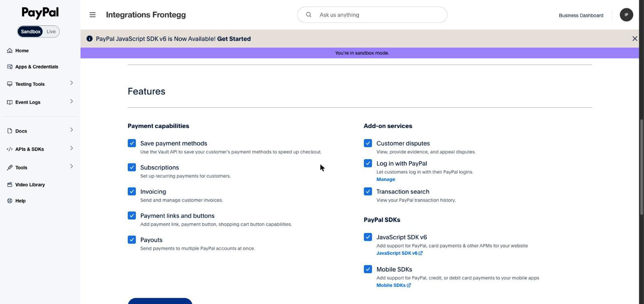The height and width of the screenshot is (304, 644).
Task: Click Get Started link in banner
Action: click(x=234, y=39)
